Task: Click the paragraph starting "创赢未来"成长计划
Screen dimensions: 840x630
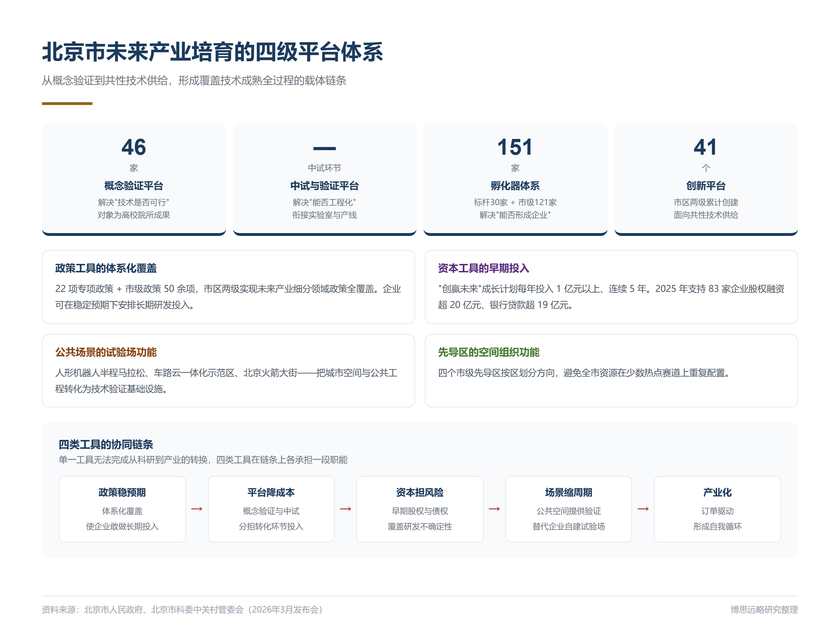Action: (611, 296)
